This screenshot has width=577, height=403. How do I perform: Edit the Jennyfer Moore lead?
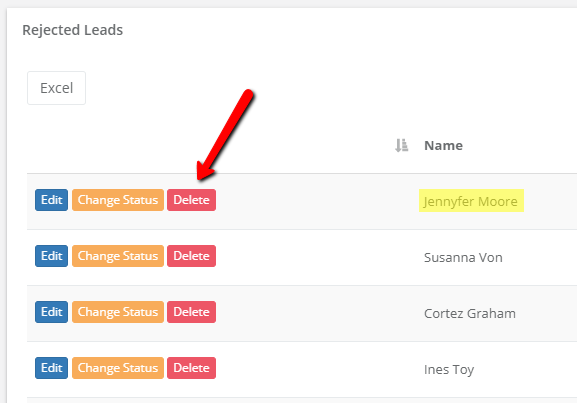click(52, 200)
